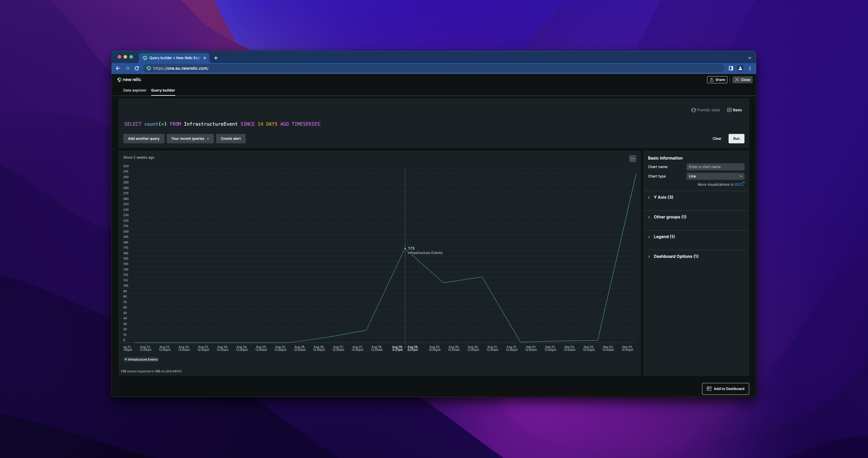Open the browser three-dot menu
This screenshot has height=458, width=868.
(x=750, y=68)
